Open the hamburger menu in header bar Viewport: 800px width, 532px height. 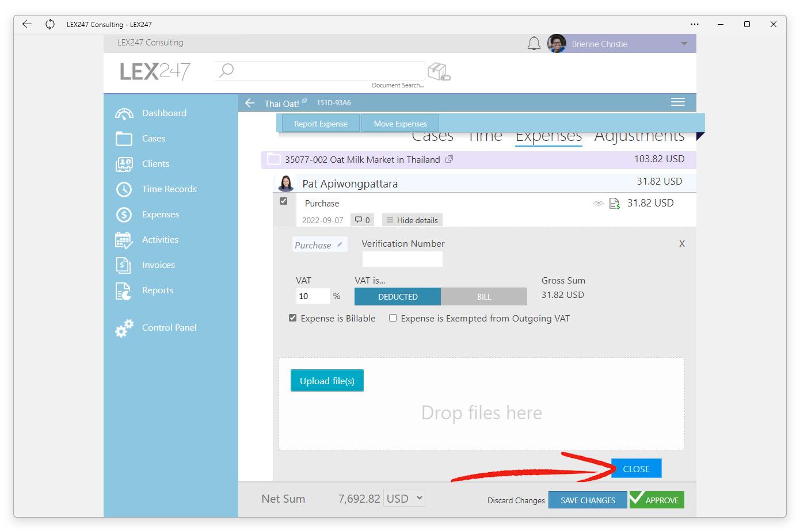678,102
